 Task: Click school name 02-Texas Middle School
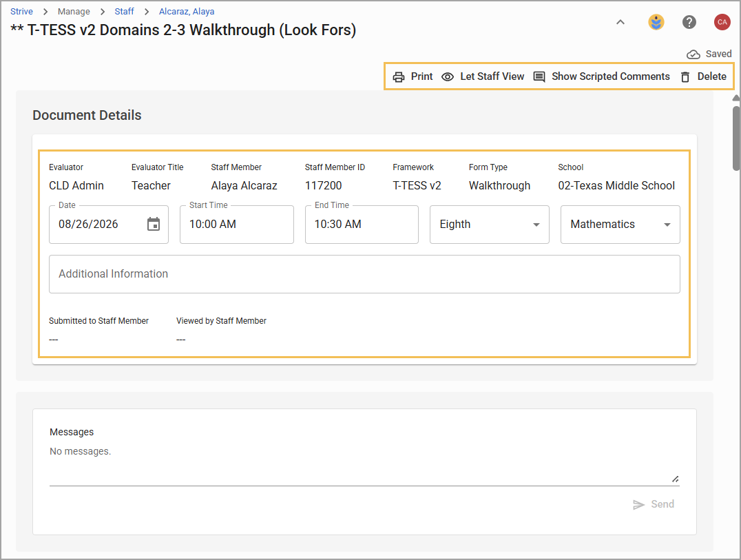pos(616,186)
